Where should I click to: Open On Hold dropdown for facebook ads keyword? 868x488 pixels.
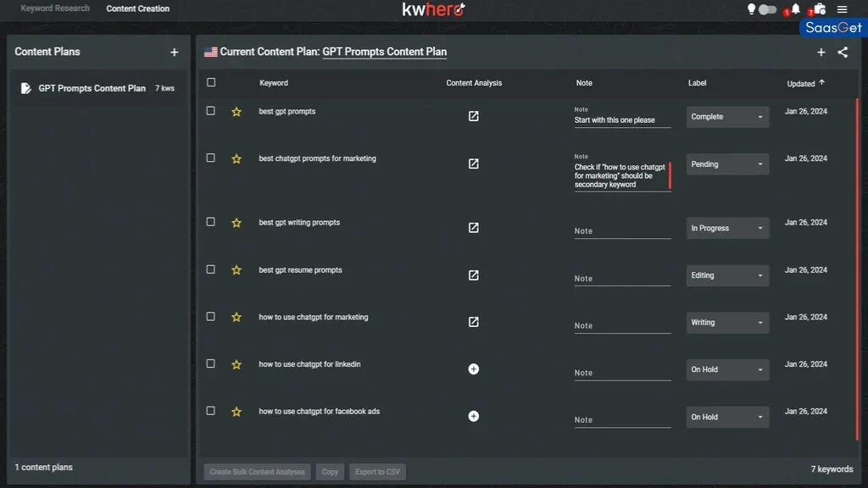[x=727, y=417]
